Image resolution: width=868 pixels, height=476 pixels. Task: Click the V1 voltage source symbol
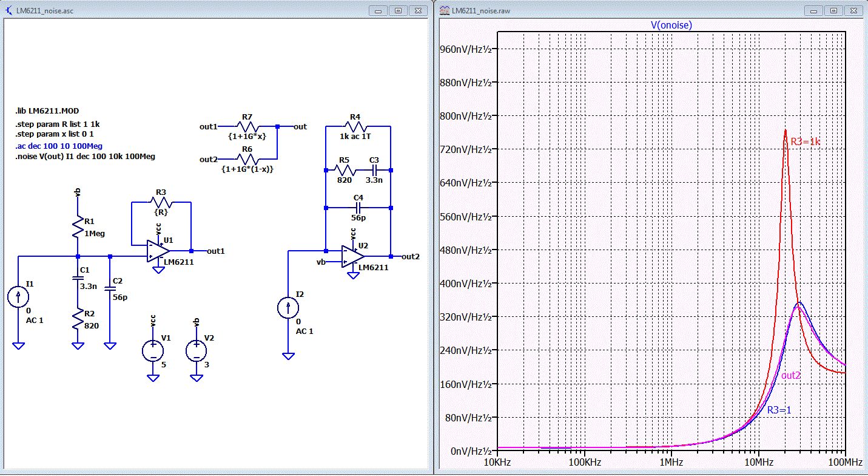(153, 350)
